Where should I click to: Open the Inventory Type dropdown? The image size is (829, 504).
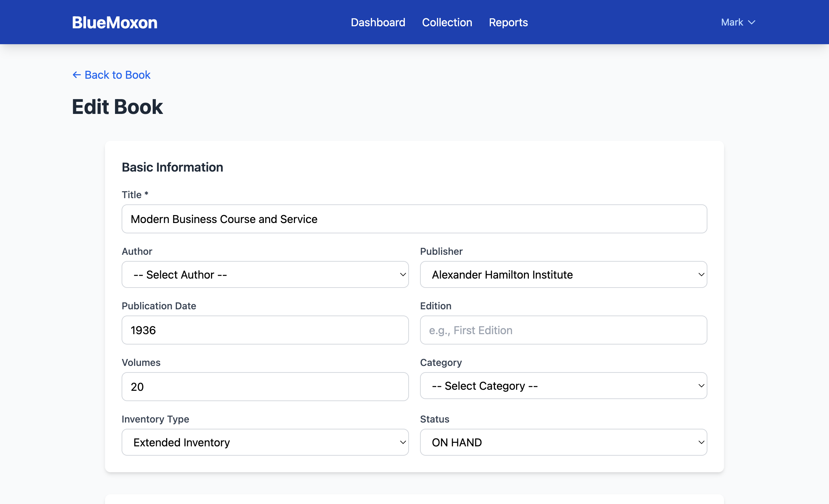point(265,442)
